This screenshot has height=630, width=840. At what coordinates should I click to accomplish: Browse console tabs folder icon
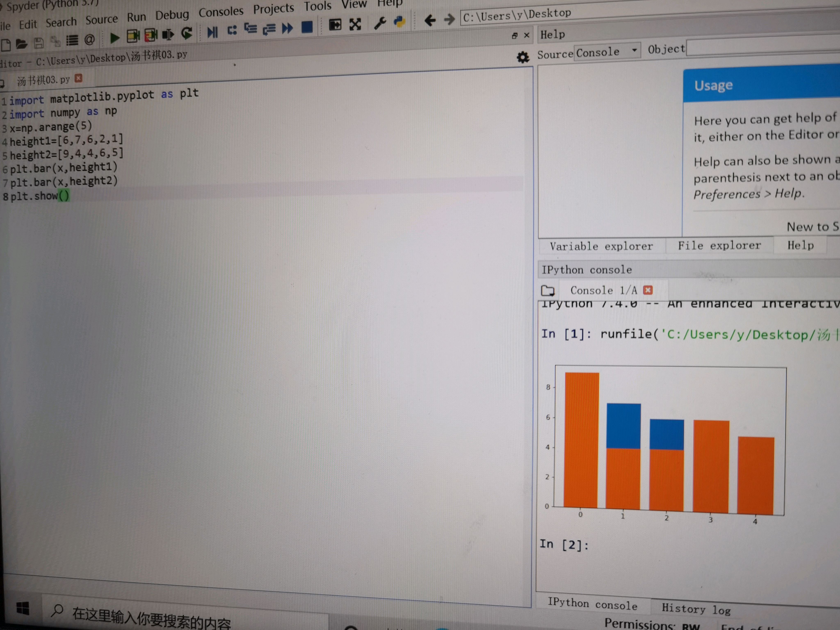pos(548,291)
